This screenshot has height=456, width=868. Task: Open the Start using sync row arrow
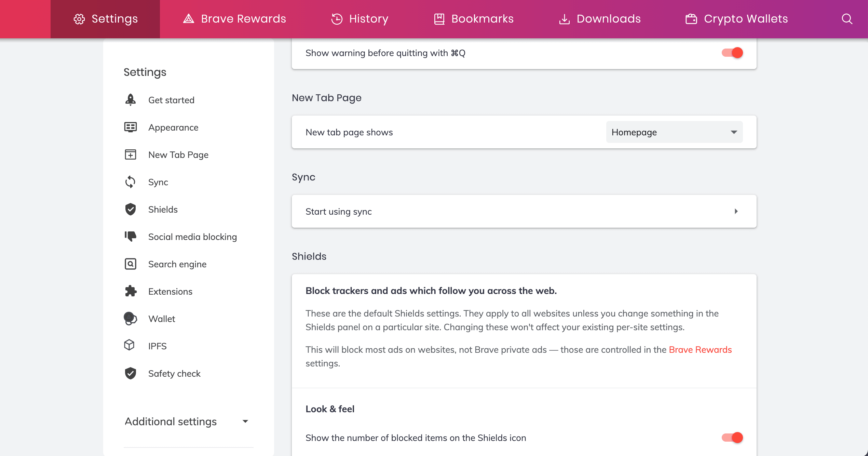(x=736, y=211)
